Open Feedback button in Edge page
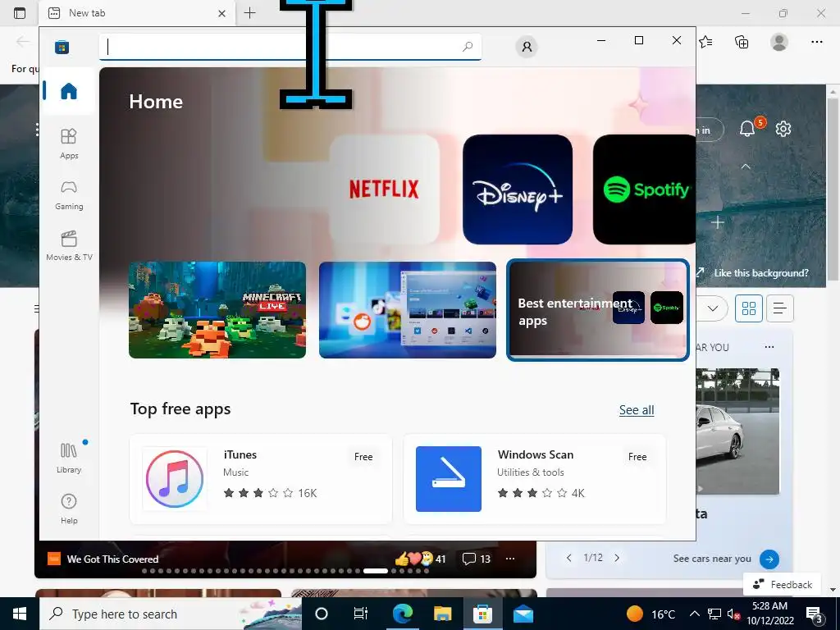Viewport: 840px width, 630px height. point(782,584)
